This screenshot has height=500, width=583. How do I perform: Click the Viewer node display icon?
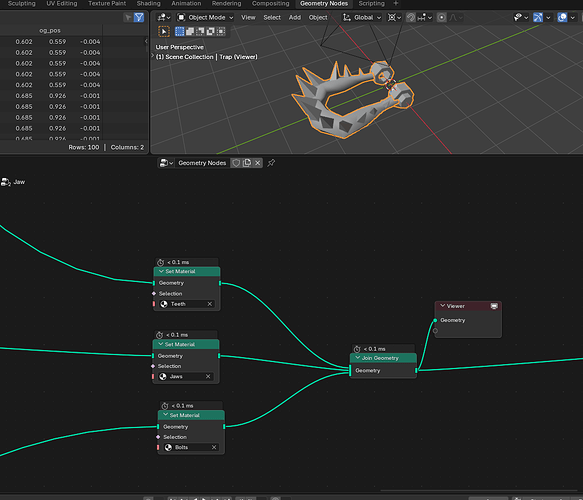(x=494, y=306)
